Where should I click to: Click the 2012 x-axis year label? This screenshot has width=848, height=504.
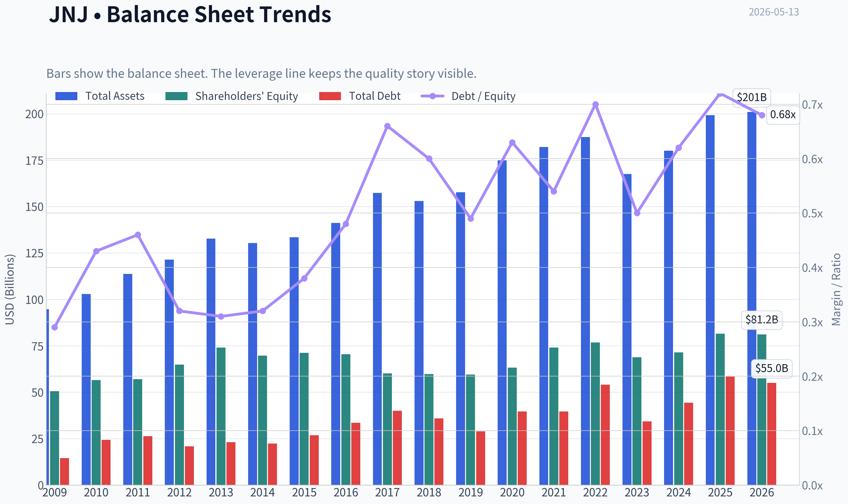[x=179, y=492]
